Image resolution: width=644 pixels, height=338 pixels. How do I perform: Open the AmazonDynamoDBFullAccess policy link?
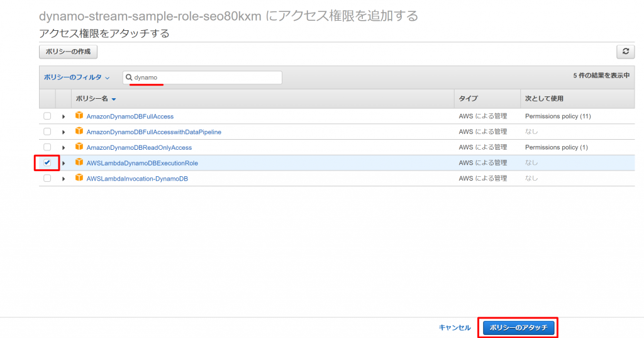tap(130, 116)
